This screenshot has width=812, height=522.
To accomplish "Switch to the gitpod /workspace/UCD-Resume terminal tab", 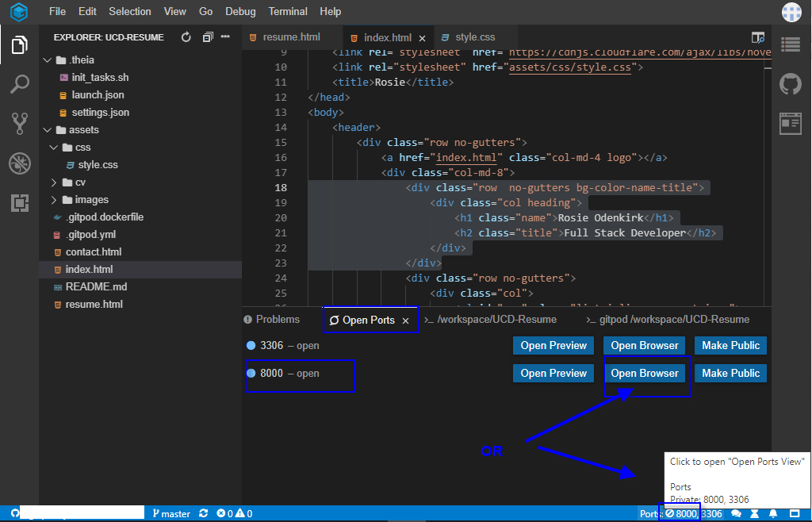I will pyautogui.click(x=668, y=320).
